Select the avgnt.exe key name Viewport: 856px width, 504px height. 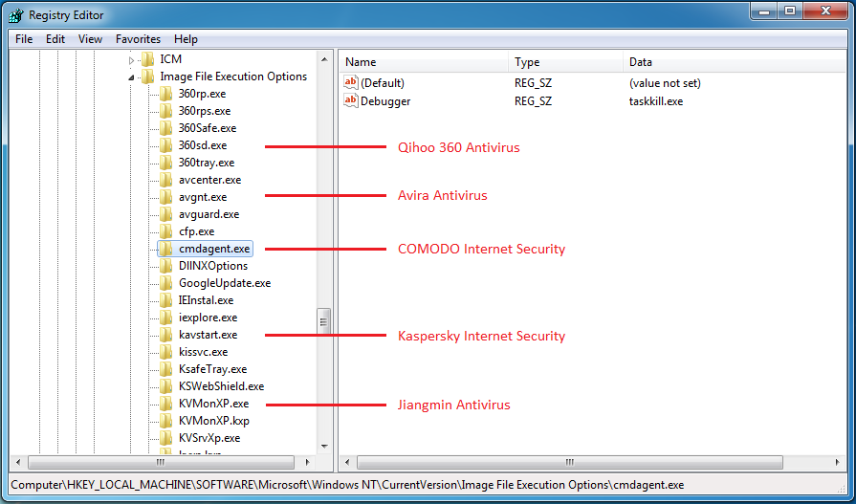pos(203,197)
